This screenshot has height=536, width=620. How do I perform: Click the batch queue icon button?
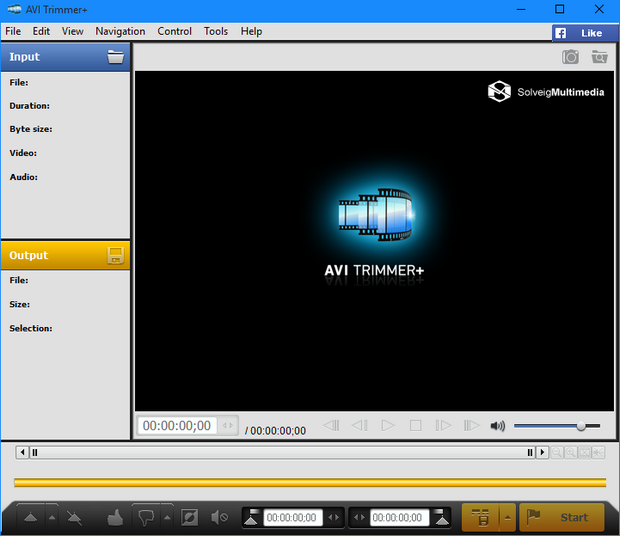click(x=480, y=517)
